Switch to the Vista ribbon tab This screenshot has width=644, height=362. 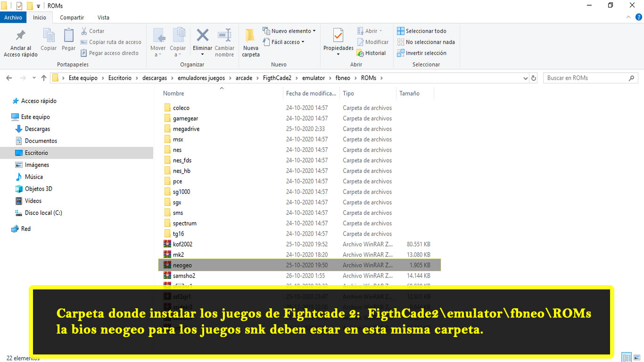point(103,17)
